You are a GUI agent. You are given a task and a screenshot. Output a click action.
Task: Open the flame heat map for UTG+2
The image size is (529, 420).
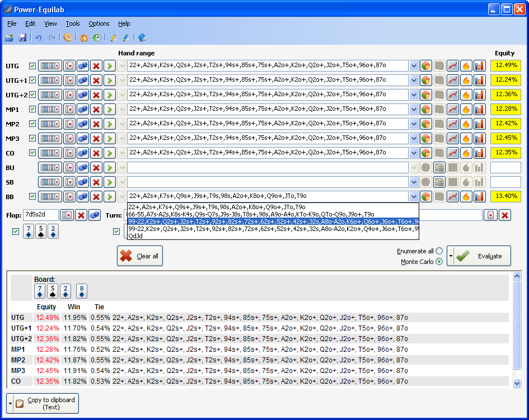click(466, 95)
